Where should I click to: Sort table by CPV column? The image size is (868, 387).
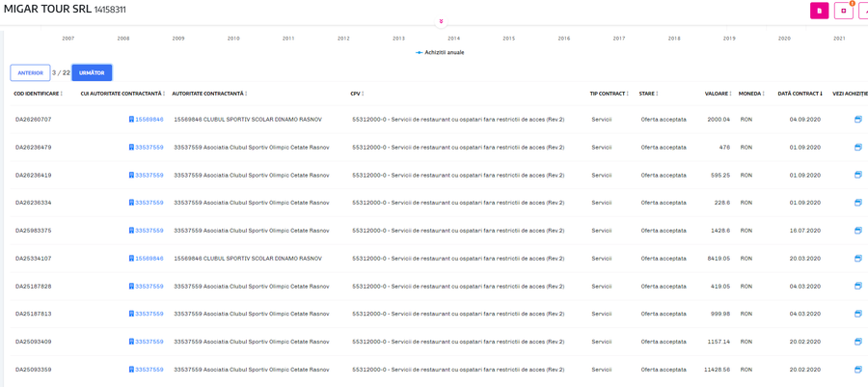[x=357, y=94]
